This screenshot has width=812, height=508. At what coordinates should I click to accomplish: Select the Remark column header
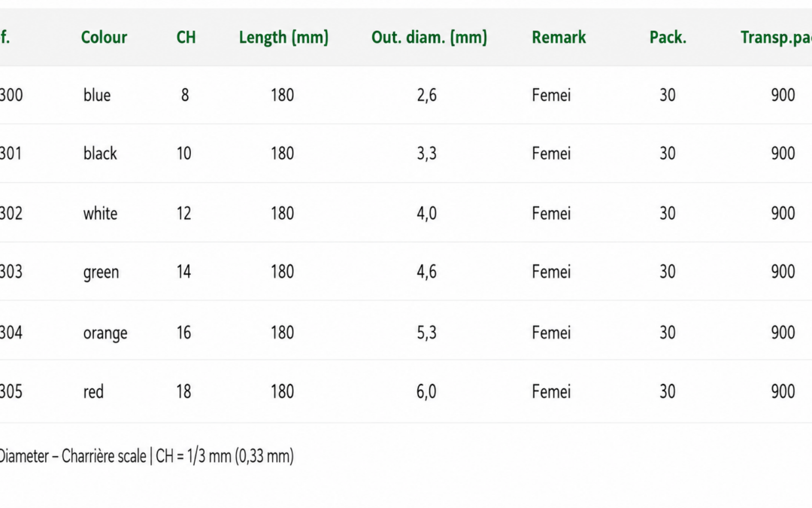coord(559,38)
